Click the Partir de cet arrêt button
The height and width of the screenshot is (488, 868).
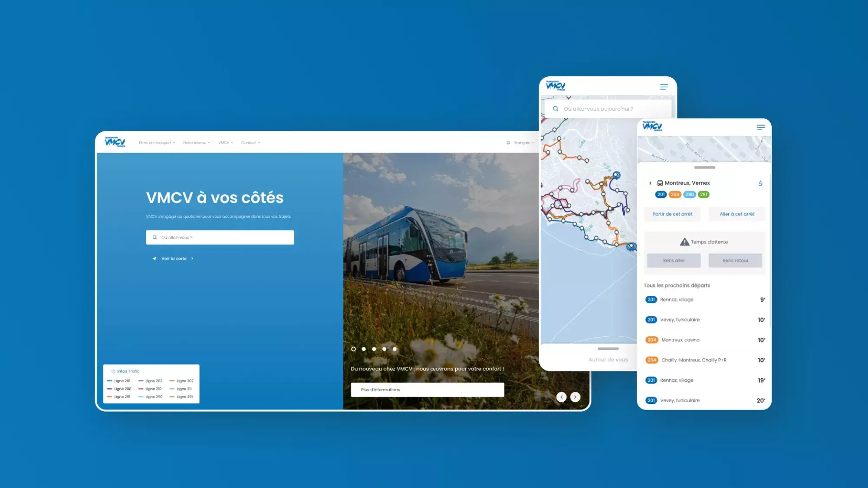point(672,214)
